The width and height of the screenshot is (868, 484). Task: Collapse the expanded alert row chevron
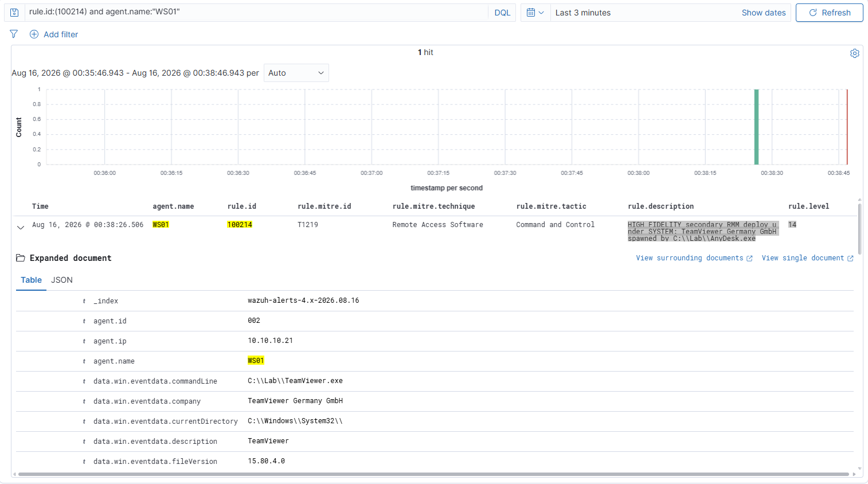tap(21, 227)
